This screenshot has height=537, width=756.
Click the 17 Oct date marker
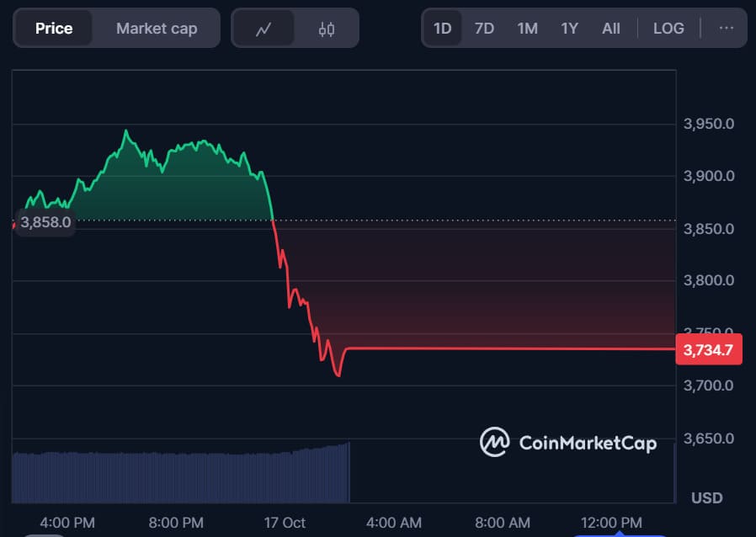[x=284, y=523]
